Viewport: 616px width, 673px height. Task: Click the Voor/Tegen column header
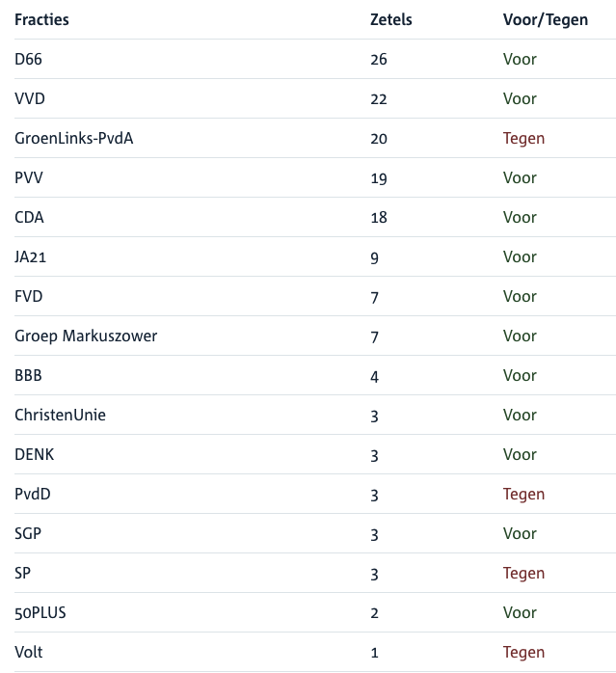click(545, 19)
